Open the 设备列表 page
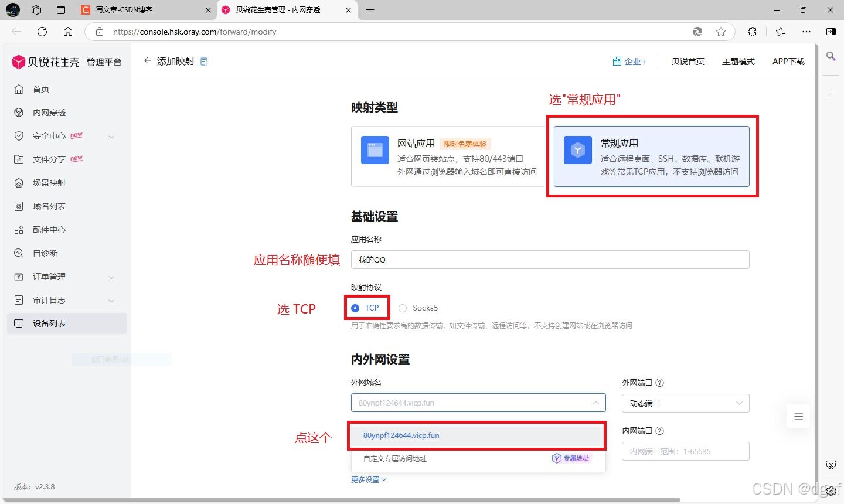Viewport: 844px width, 504px height. click(x=49, y=323)
